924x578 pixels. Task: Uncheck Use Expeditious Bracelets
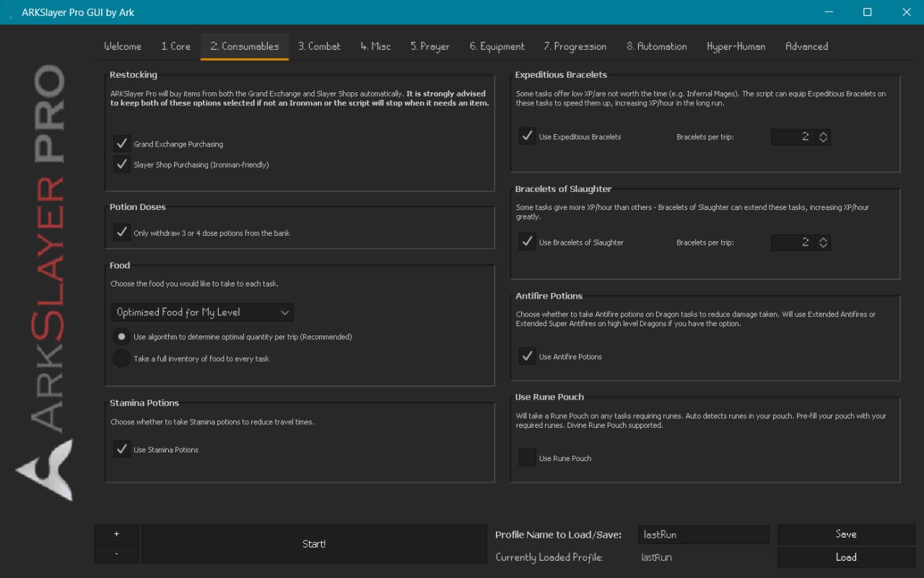point(527,136)
